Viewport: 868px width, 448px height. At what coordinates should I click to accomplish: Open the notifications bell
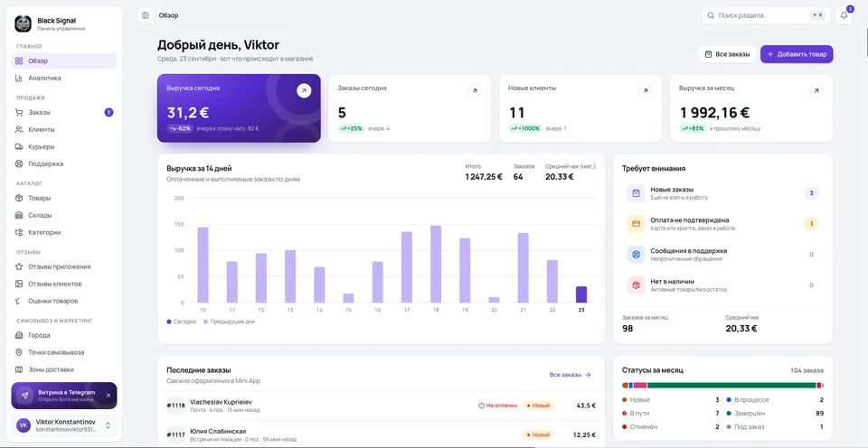point(844,15)
